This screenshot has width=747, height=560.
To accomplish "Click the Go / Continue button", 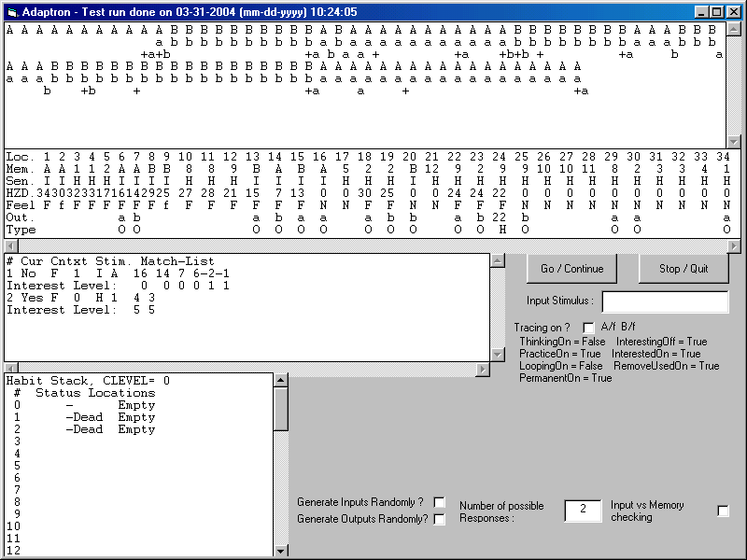I will click(x=571, y=269).
